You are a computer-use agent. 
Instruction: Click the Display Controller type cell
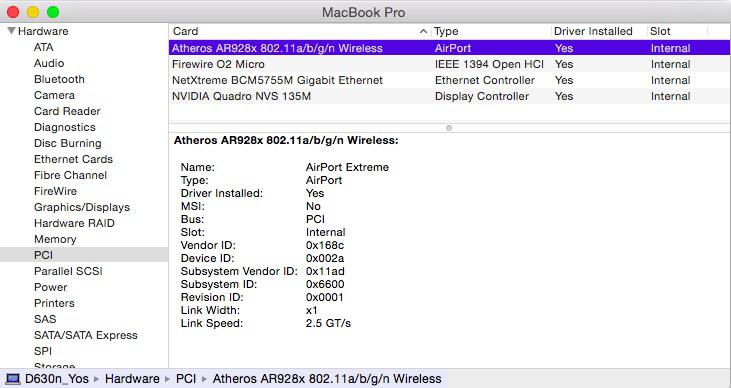tap(482, 96)
